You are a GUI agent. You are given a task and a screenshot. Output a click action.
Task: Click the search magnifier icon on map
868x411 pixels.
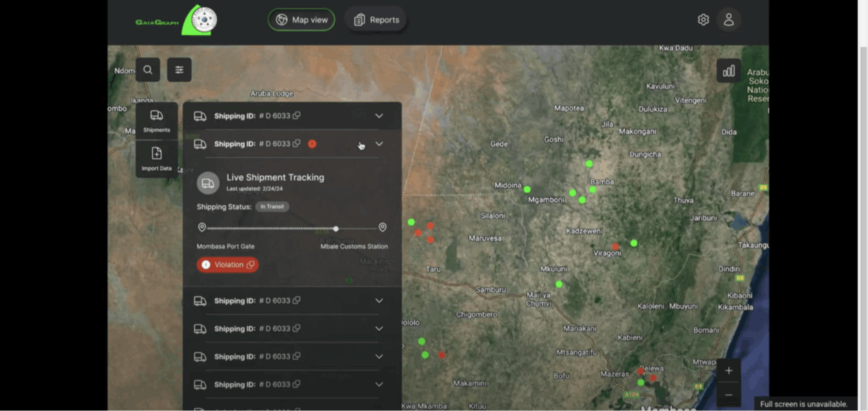tap(148, 70)
